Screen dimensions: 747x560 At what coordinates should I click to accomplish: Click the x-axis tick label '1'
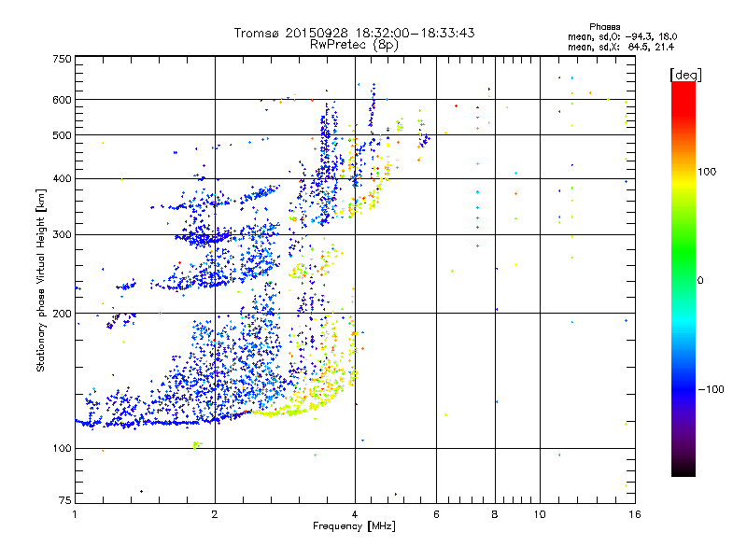tap(75, 514)
